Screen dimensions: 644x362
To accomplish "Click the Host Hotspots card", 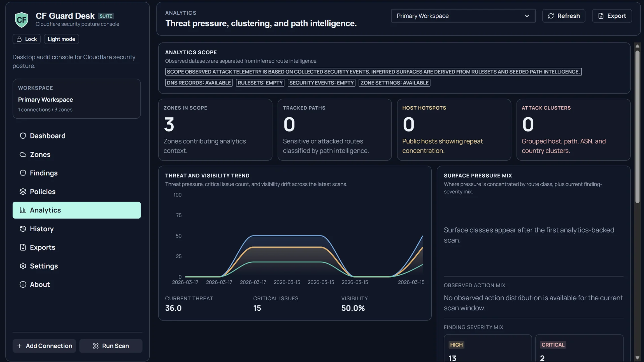I will click(454, 130).
